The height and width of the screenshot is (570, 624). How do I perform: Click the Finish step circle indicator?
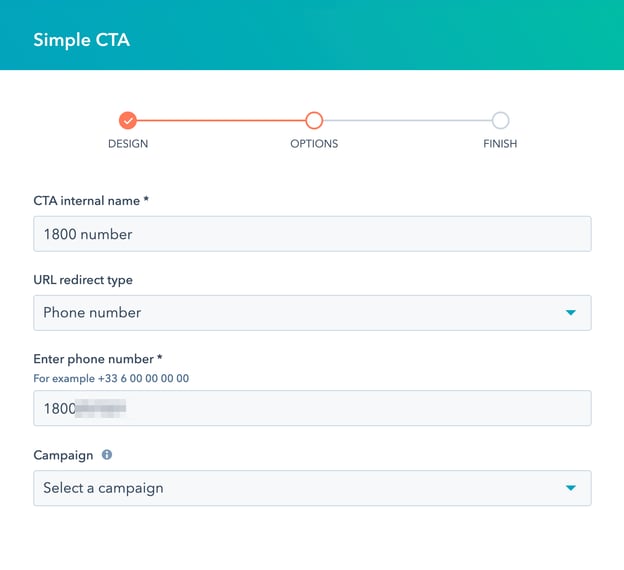[x=500, y=121]
